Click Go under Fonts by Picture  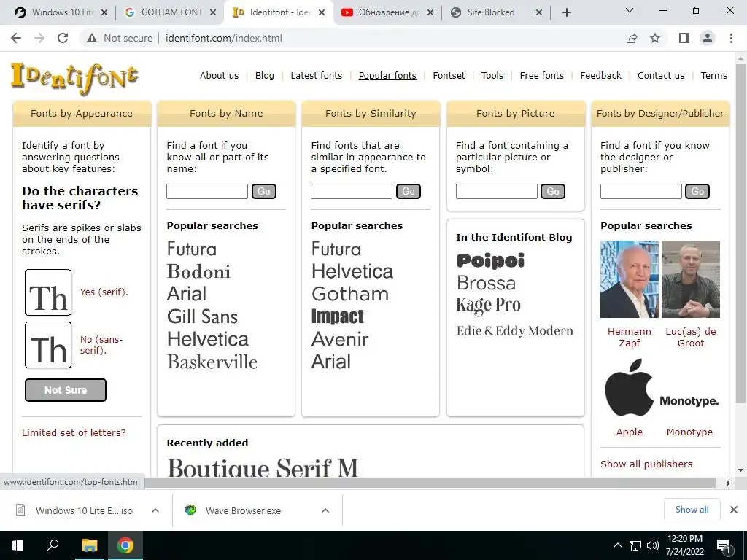[x=553, y=192]
